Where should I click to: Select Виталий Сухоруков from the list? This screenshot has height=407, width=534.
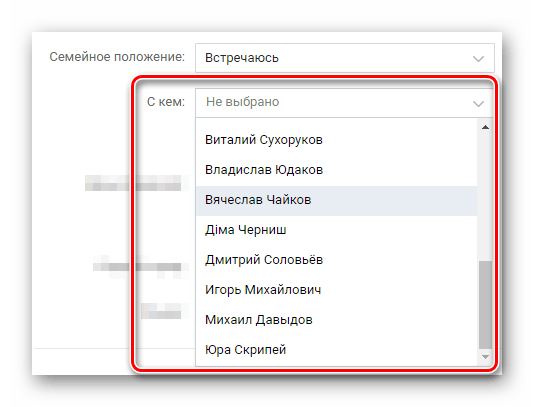click(x=336, y=140)
